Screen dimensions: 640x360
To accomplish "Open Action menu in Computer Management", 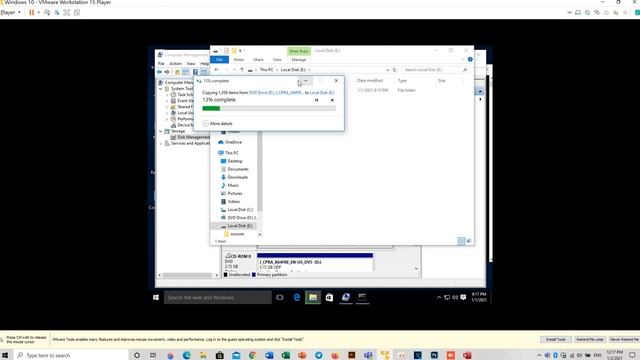I will coord(176,64).
